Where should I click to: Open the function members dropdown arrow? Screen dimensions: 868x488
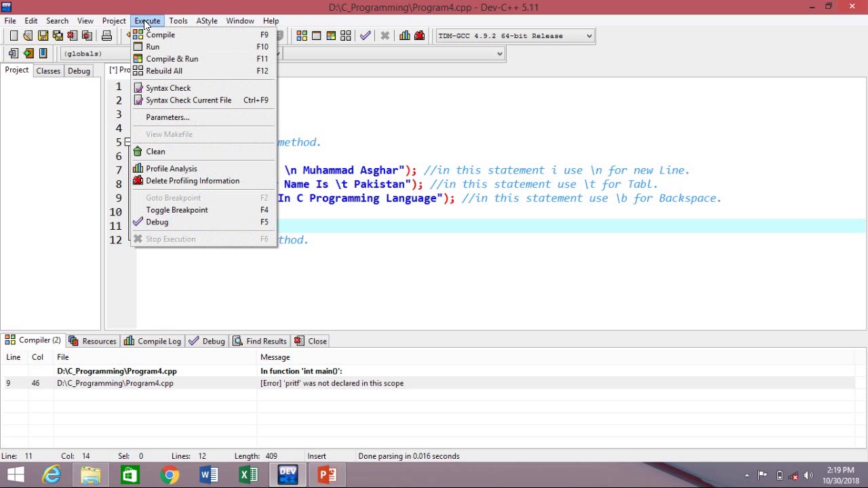coord(500,54)
